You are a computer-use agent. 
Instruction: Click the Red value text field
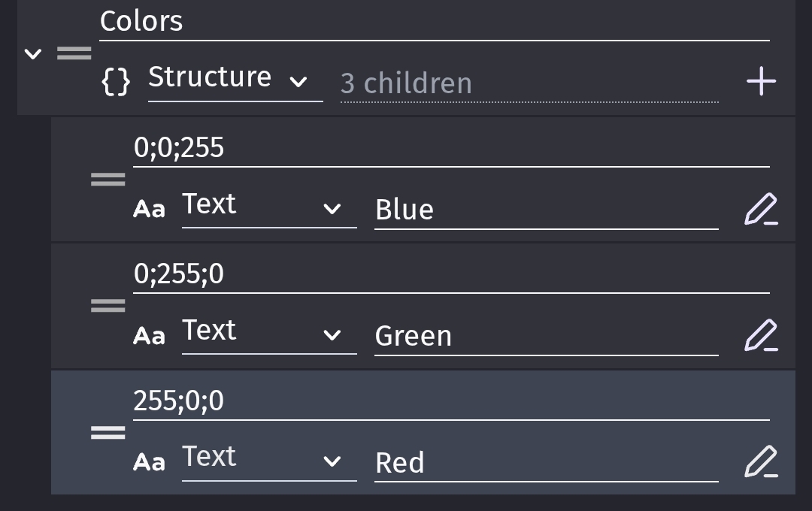click(546, 463)
